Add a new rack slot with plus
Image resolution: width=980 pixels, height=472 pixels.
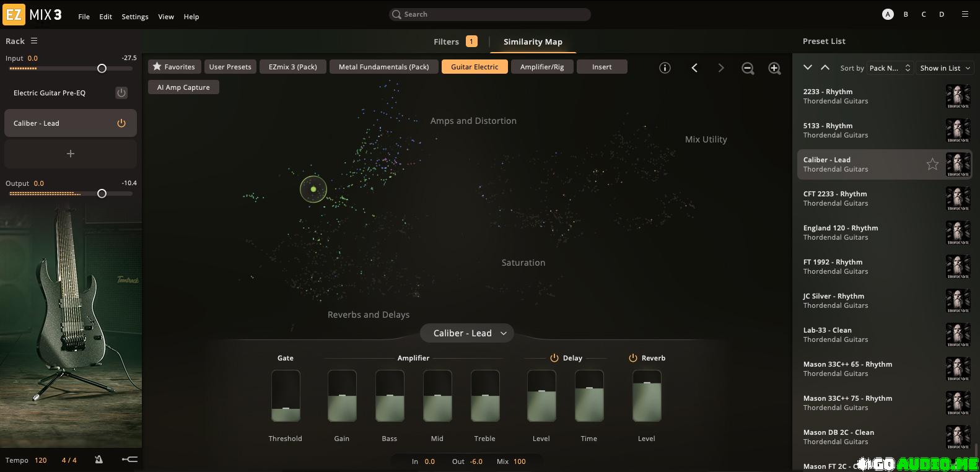[71, 154]
